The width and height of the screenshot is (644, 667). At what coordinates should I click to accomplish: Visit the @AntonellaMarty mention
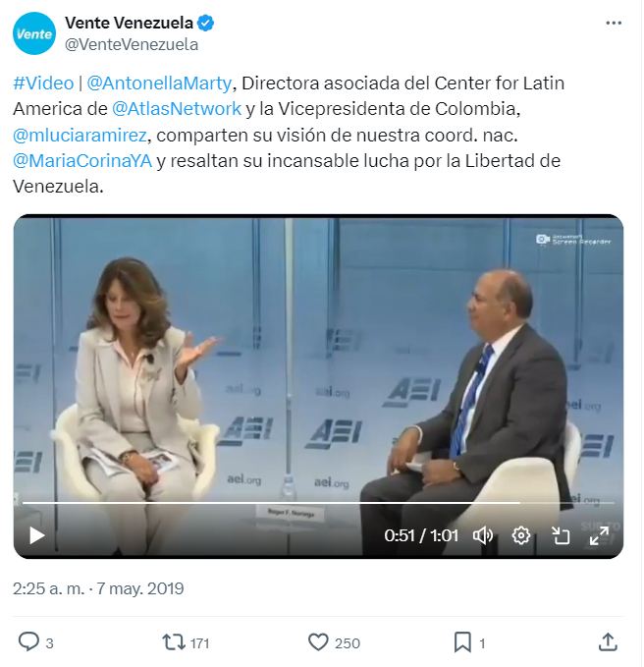159,83
